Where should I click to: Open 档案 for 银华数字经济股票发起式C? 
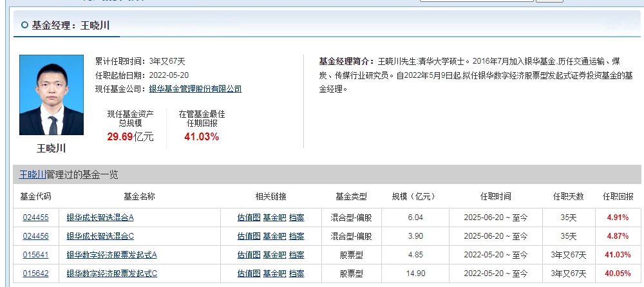[x=296, y=273]
